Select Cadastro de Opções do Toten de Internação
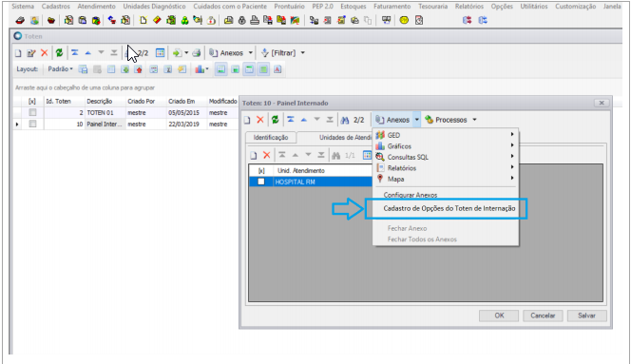Screen dimensions: 631x364 pos(449,208)
